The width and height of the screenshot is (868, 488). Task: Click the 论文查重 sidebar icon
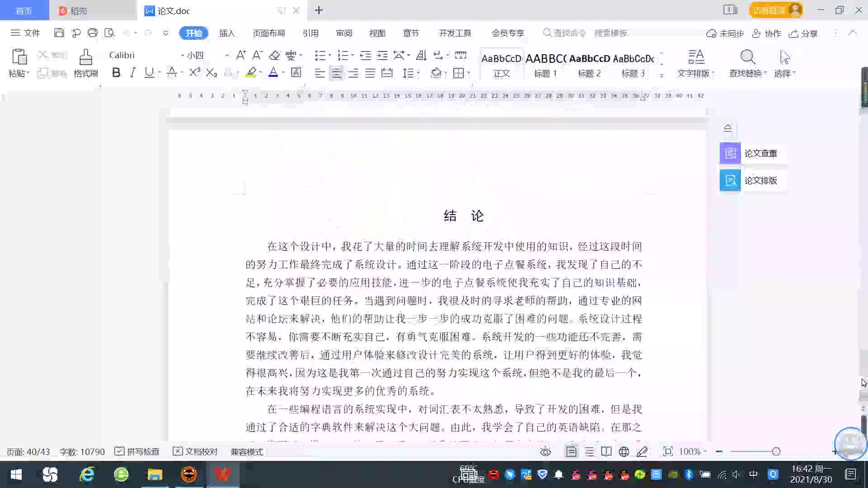coord(730,153)
